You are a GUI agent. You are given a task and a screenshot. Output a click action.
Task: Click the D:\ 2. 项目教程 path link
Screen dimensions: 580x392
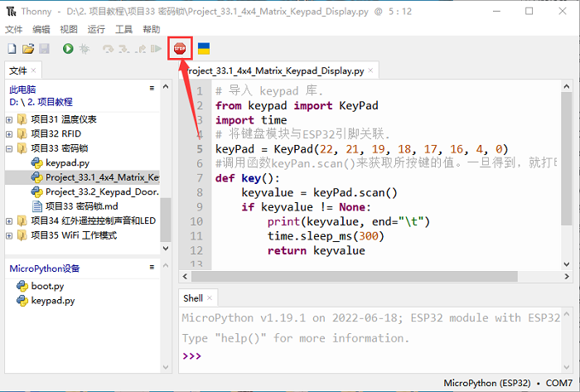click(x=41, y=102)
